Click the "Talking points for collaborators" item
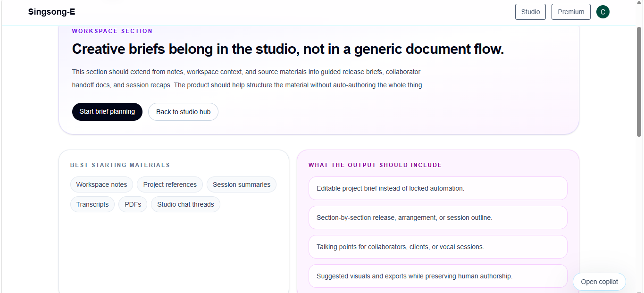The height and width of the screenshot is (293, 644). tap(438, 247)
